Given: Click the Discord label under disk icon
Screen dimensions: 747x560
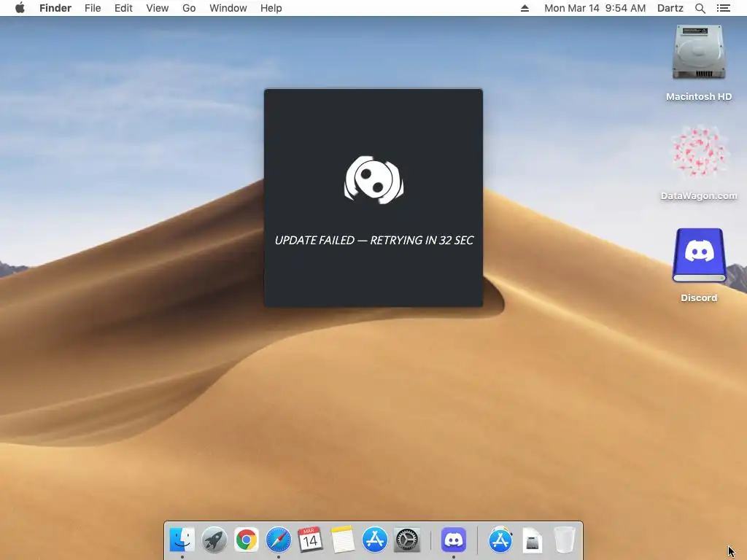Looking at the screenshot, I should click(x=699, y=297).
